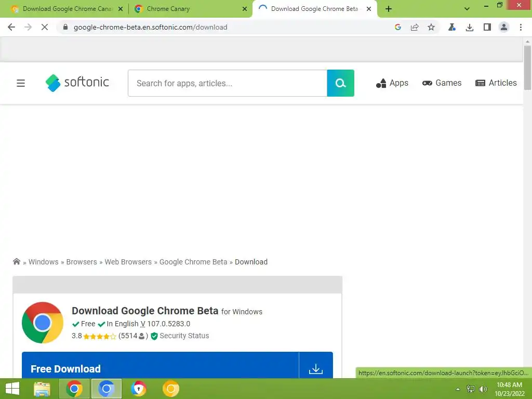This screenshot has height=399, width=532.
Task: Open the red shield Chrome taskbar icon
Action: click(x=138, y=389)
